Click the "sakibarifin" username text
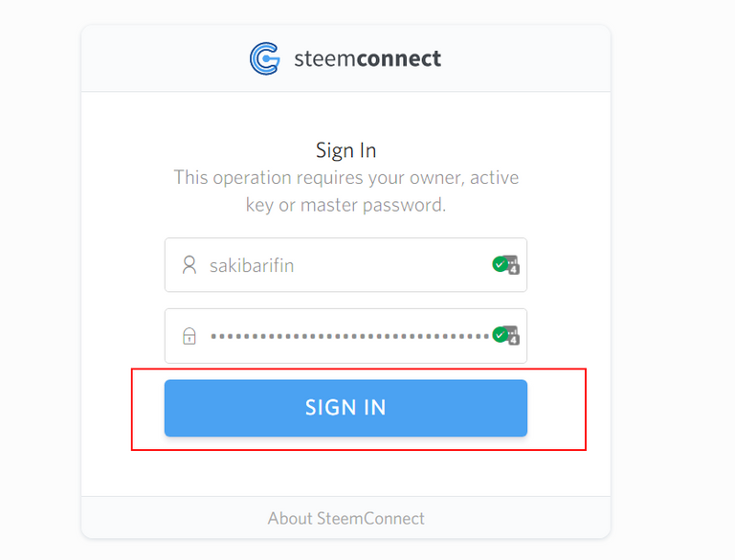 252,265
